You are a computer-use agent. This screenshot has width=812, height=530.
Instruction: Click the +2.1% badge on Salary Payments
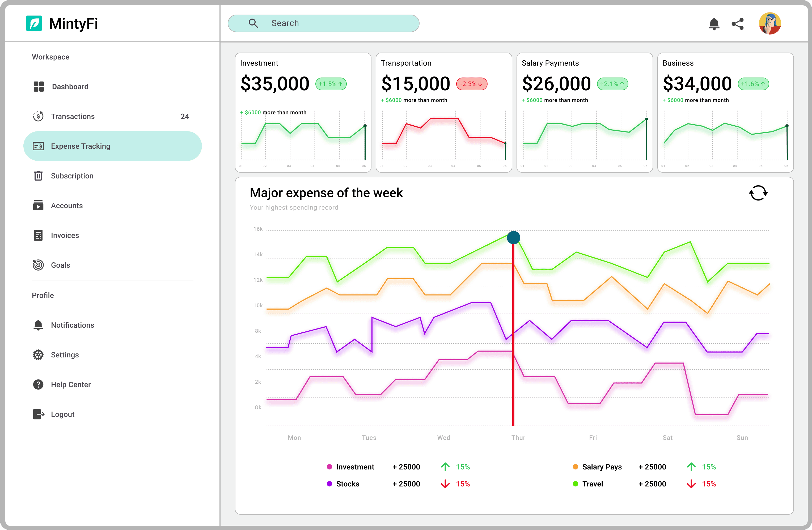(612, 84)
